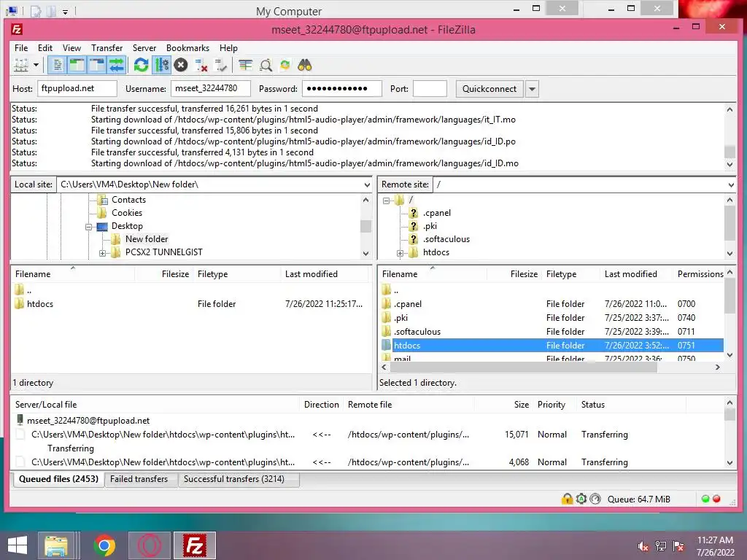Viewport: 747px width, 560px height.
Task: Open the Local site path dropdown
Action: tap(367, 184)
